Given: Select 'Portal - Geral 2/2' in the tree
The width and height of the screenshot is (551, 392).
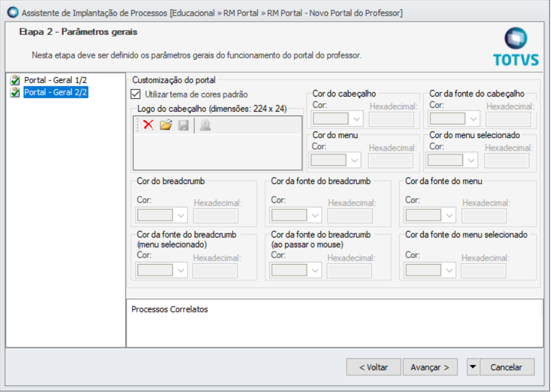Looking at the screenshot, I should 55,92.
